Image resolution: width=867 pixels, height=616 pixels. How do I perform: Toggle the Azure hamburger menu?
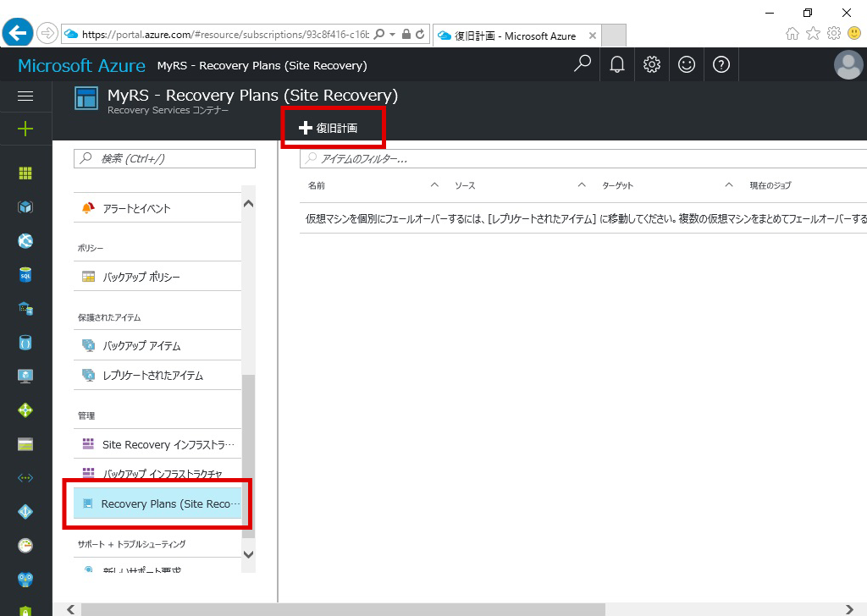pos(25,96)
